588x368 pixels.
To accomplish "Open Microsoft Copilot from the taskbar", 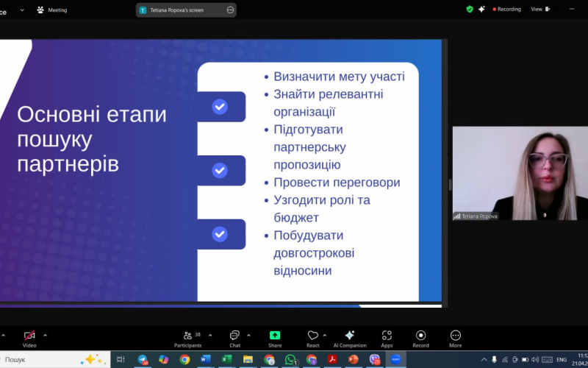I will (x=163, y=359).
